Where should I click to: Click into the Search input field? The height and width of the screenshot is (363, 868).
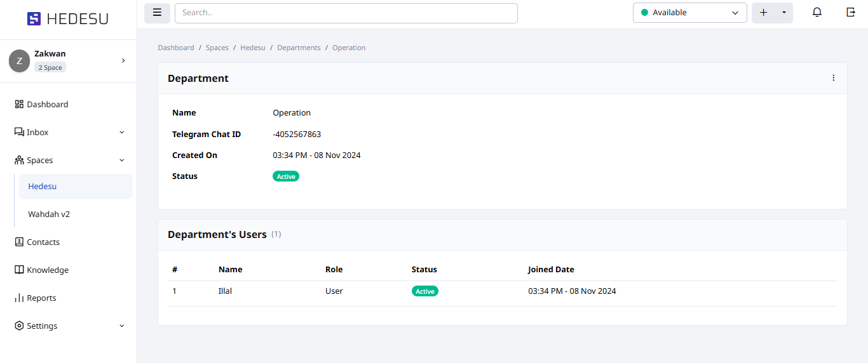(346, 13)
